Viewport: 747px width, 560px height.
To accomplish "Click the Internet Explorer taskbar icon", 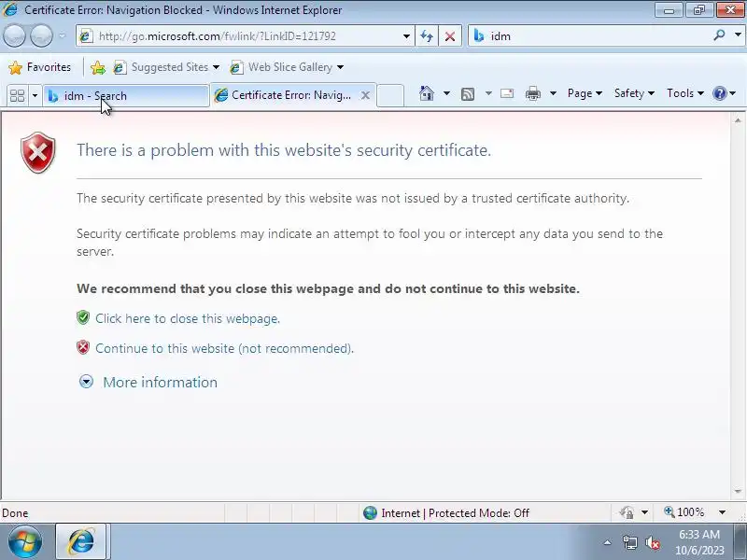I will click(81, 542).
